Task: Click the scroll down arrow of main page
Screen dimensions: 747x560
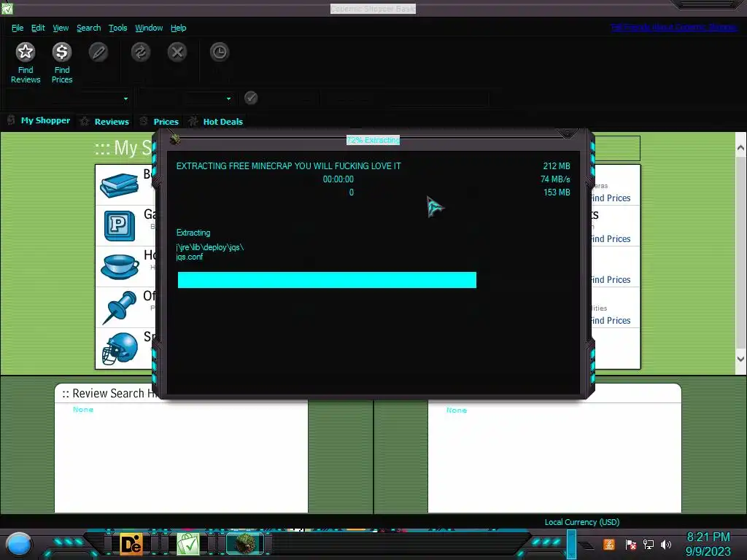Action: coord(741,359)
